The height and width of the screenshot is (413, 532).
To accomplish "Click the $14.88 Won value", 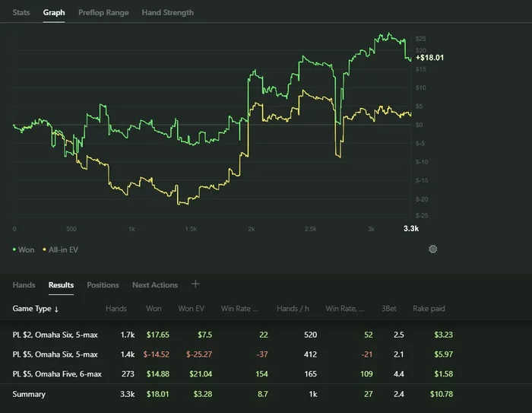I will (158, 374).
